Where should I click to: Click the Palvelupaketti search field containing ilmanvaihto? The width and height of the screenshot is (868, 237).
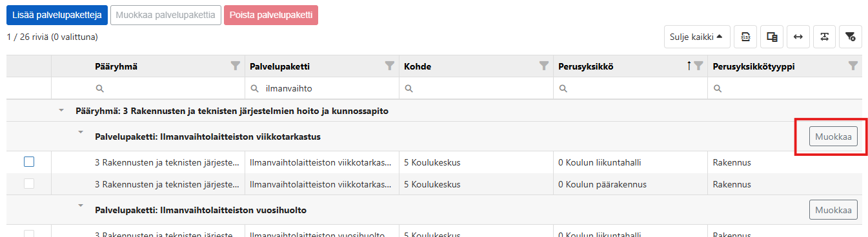click(321, 88)
